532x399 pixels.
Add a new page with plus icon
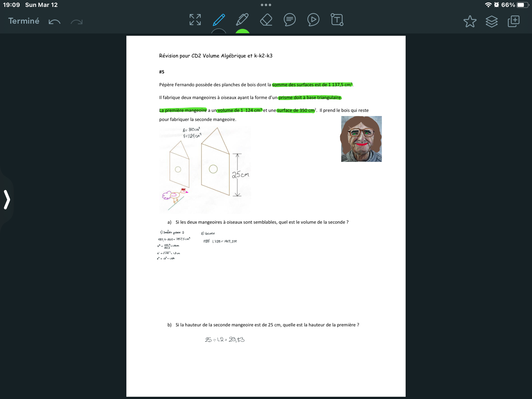[x=514, y=21]
